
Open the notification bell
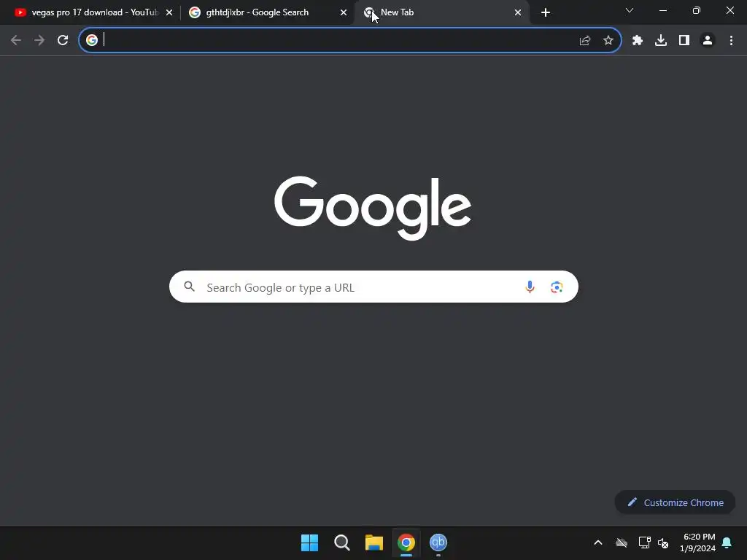(x=727, y=542)
